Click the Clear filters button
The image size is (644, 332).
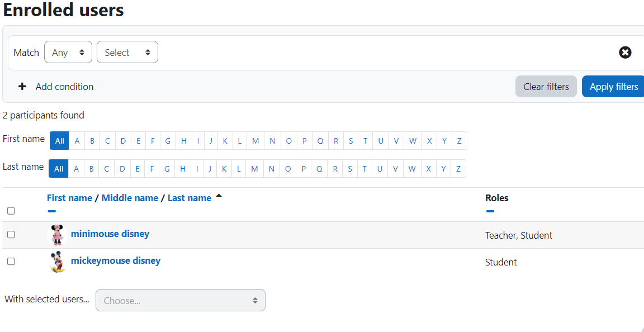tap(546, 87)
